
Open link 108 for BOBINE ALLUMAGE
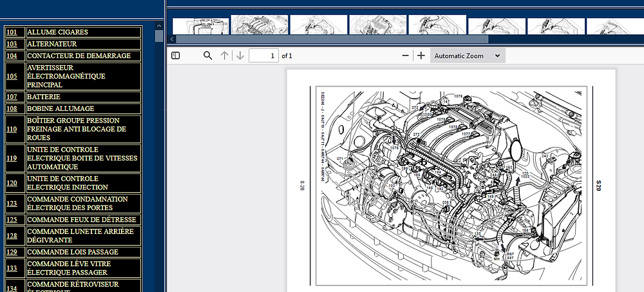pyautogui.click(x=12, y=109)
